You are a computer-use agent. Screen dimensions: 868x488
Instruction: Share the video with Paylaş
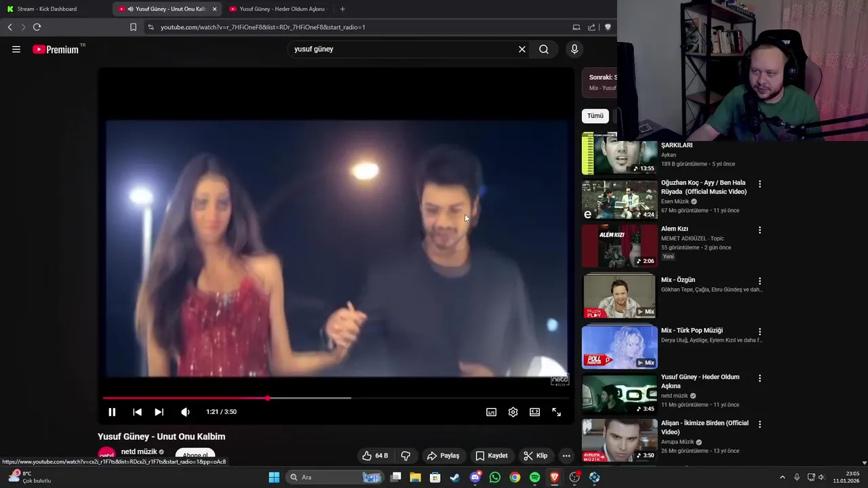pos(443,455)
